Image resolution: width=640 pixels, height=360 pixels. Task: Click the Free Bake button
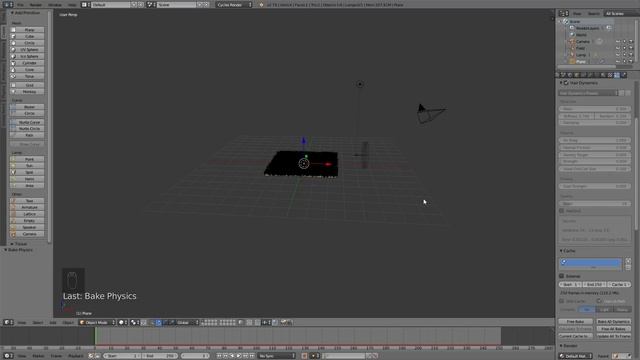click(576, 322)
